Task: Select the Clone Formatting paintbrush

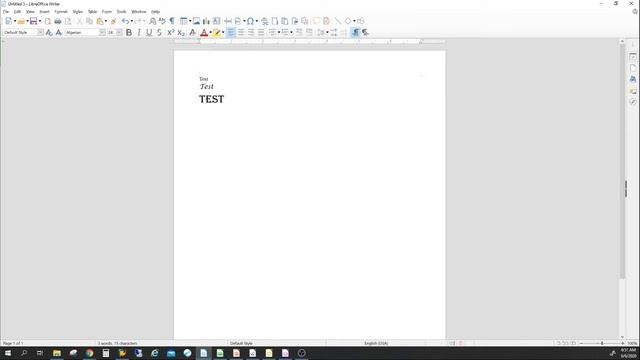Action: (114, 21)
